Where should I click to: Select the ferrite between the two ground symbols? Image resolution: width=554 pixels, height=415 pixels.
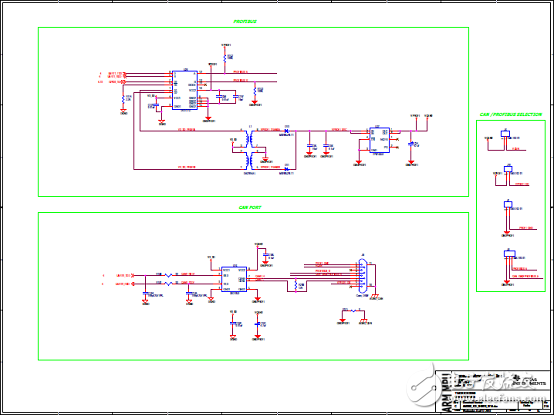point(353,310)
